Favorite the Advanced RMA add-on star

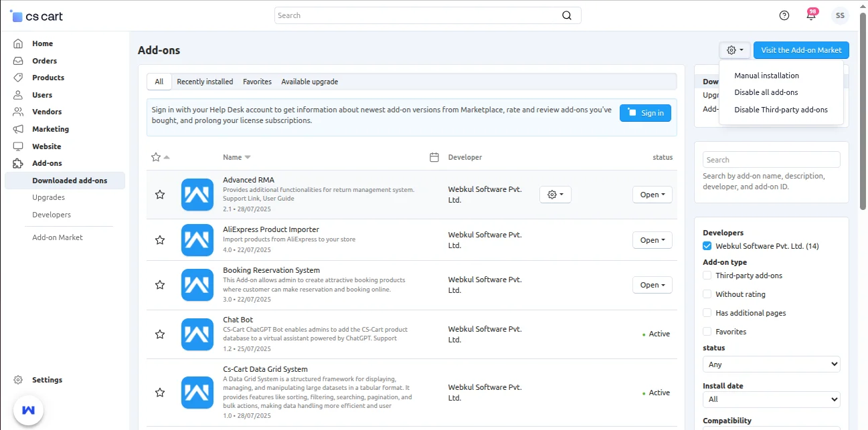pyautogui.click(x=160, y=195)
